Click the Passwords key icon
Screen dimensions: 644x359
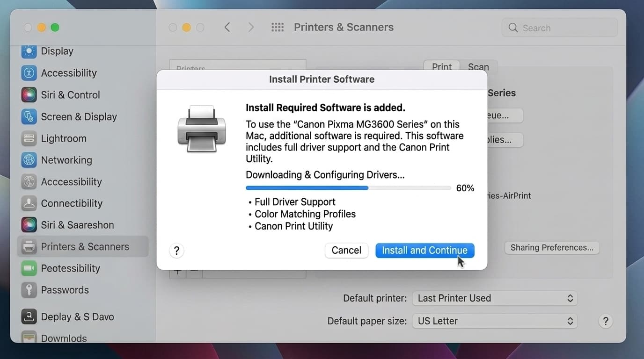29,290
